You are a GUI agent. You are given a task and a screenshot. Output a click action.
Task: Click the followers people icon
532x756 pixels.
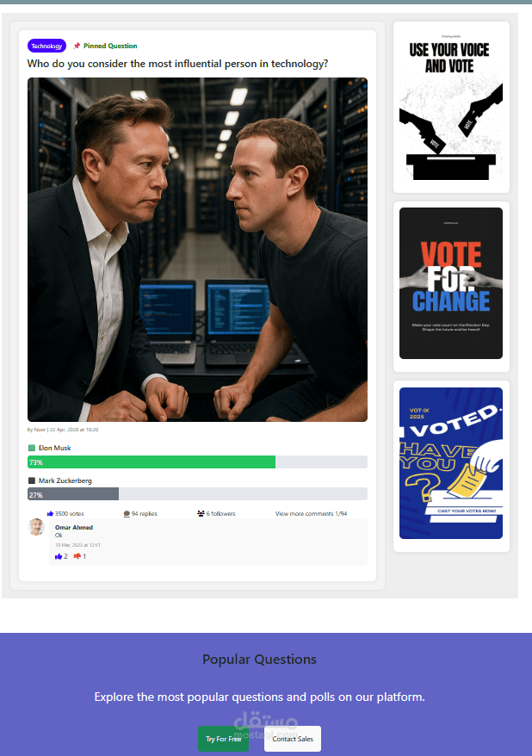201,513
